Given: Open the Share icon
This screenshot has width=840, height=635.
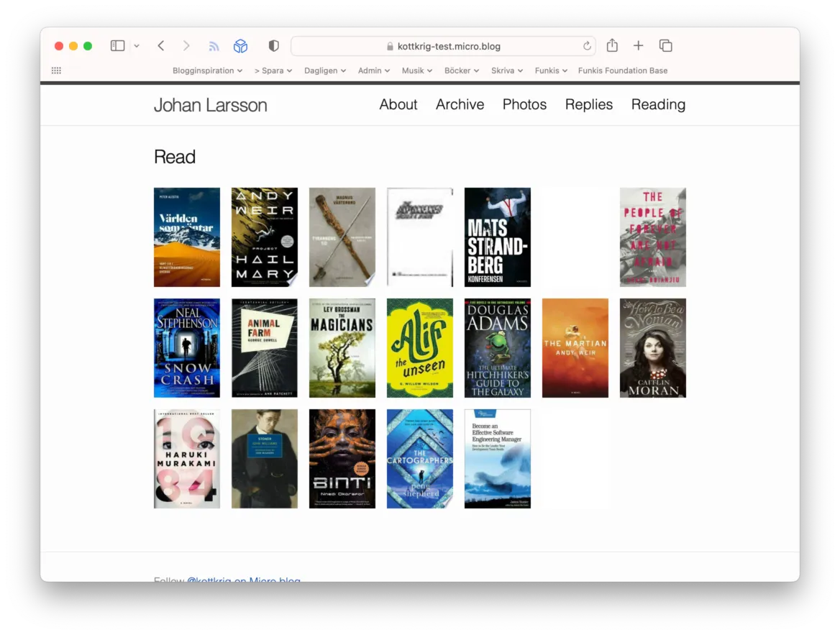Looking at the screenshot, I should pyautogui.click(x=612, y=45).
